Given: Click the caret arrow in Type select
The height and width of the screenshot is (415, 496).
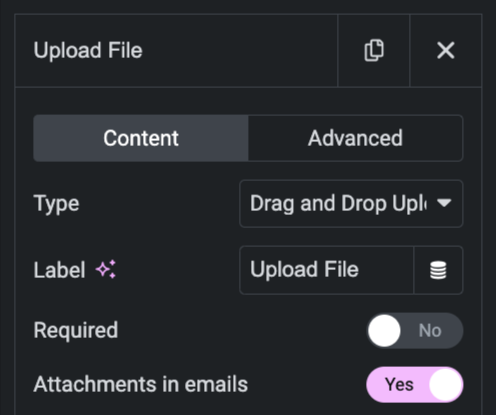Looking at the screenshot, I should coord(444,203).
